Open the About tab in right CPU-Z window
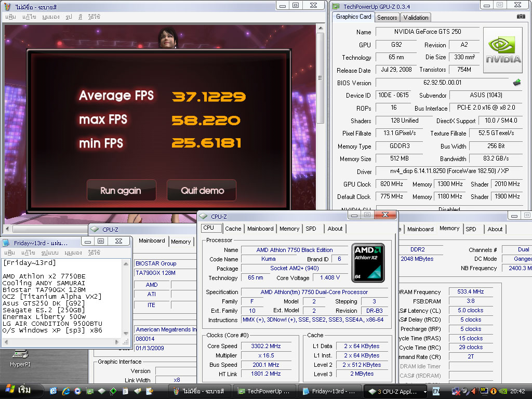 pyautogui.click(x=495, y=229)
